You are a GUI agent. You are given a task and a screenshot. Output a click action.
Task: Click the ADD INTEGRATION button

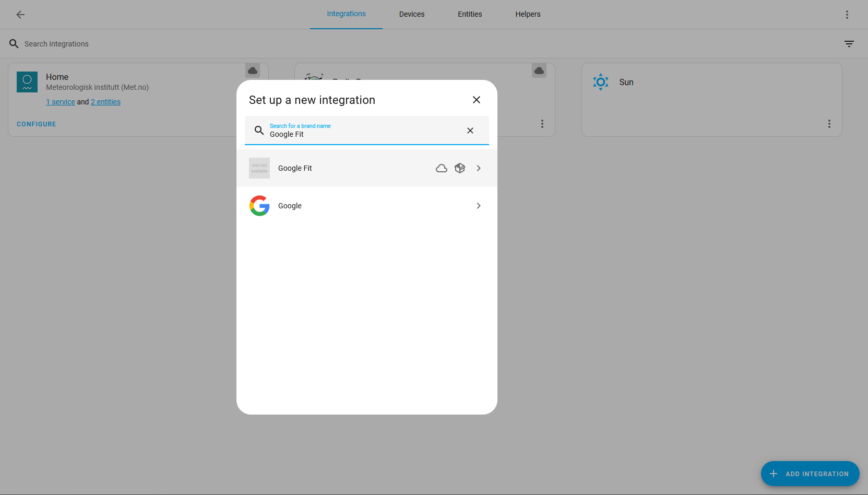point(810,474)
